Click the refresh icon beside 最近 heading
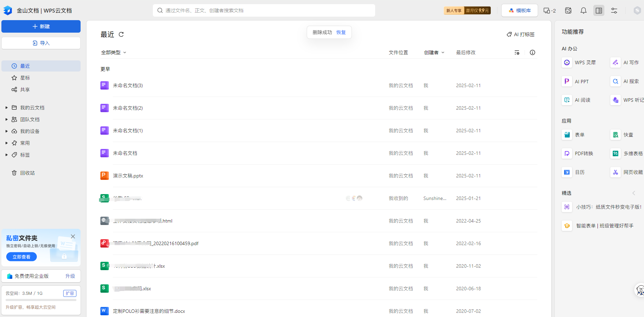 121,34
